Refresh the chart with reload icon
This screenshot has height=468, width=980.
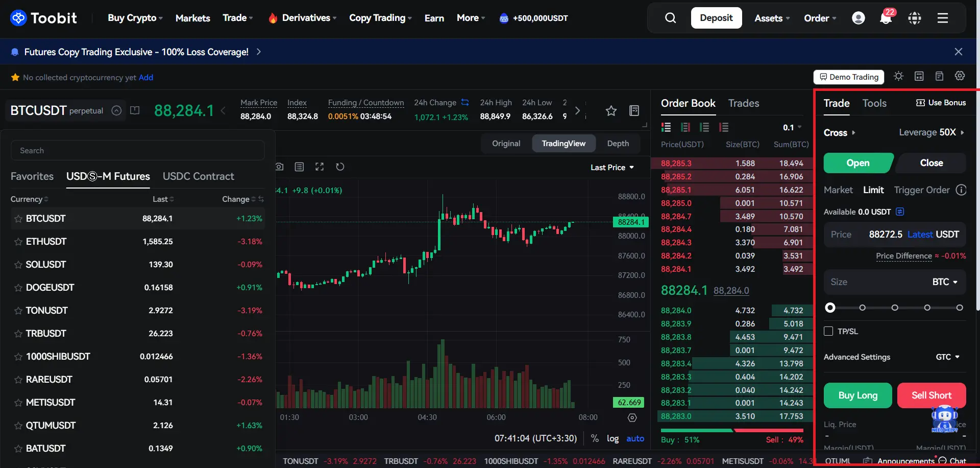coord(340,167)
